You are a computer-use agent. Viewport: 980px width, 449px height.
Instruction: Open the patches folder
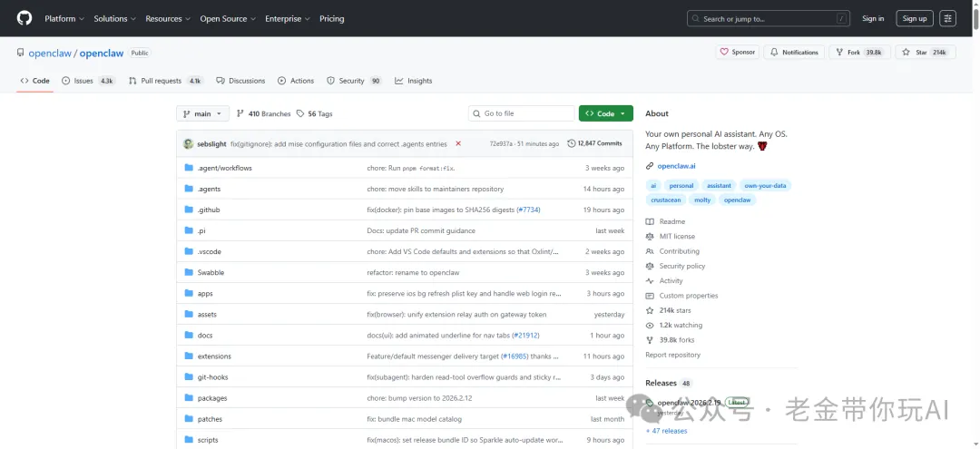click(x=210, y=419)
